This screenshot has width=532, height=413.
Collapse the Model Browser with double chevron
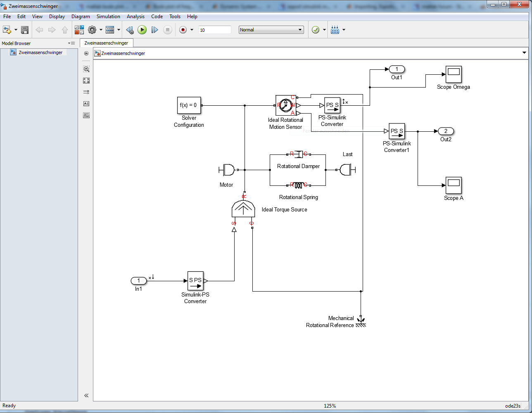click(x=86, y=395)
